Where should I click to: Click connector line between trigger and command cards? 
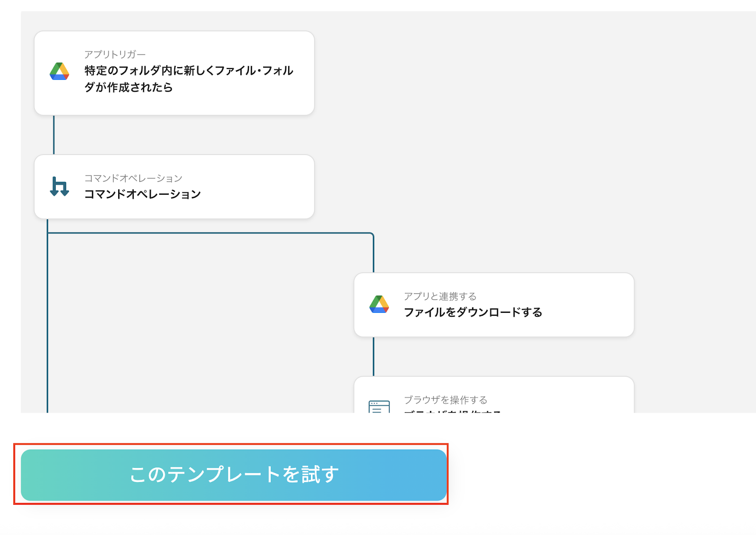[54, 135]
